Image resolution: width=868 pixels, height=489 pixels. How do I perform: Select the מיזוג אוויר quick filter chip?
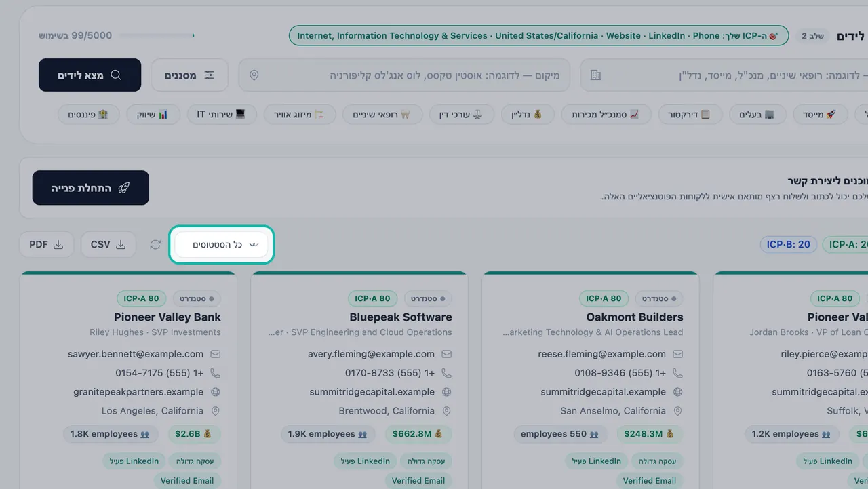(x=299, y=115)
